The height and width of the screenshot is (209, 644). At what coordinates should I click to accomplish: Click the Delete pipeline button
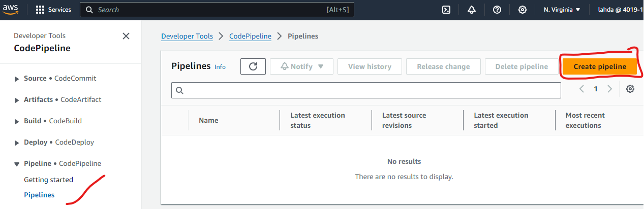pyautogui.click(x=522, y=66)
